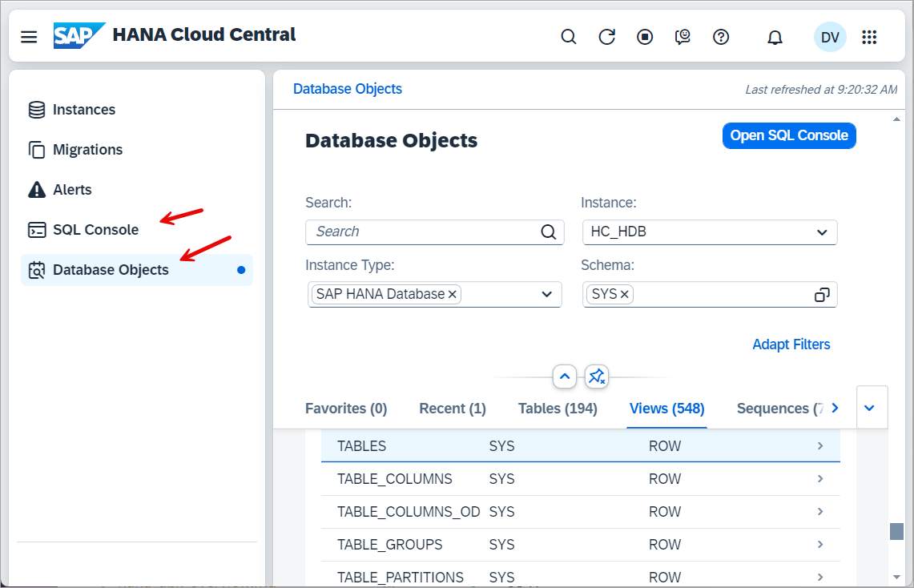
Task: Click the Migrations icon in sidebar
Action: [x=37, y=150]
